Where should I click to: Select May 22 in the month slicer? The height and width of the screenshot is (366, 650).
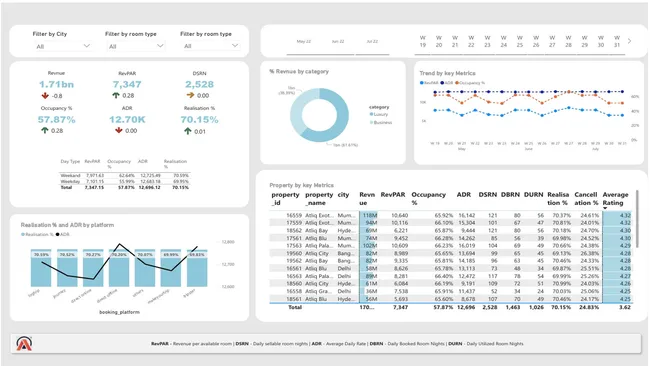(x=304, y=41)
